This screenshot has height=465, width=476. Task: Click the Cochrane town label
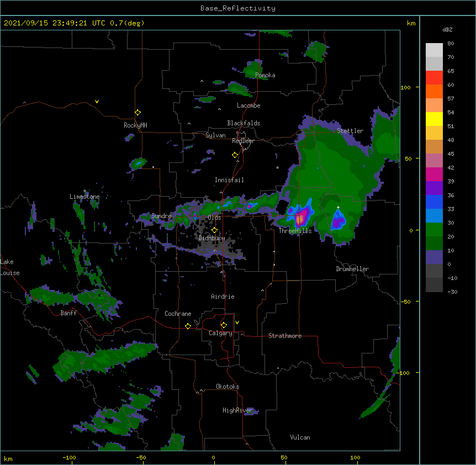178,314
